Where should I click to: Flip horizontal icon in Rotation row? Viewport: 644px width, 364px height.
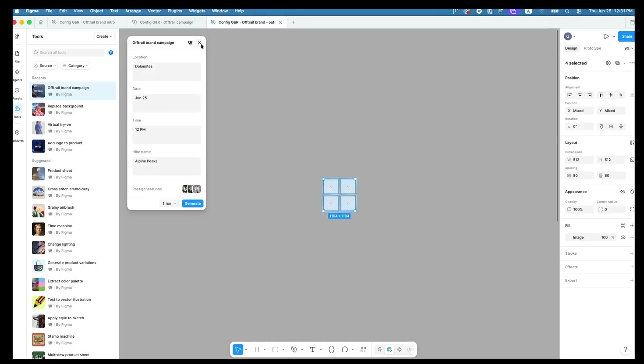click(x=611, y=126)
